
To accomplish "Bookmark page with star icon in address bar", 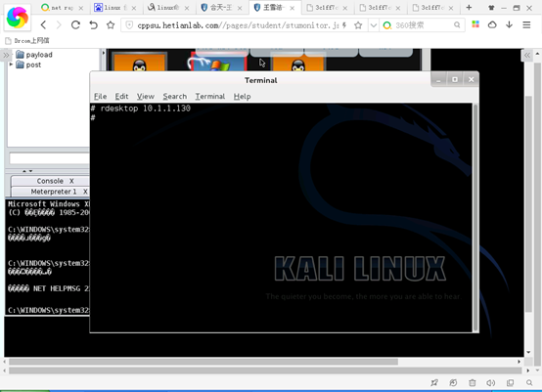I will 358,25.
